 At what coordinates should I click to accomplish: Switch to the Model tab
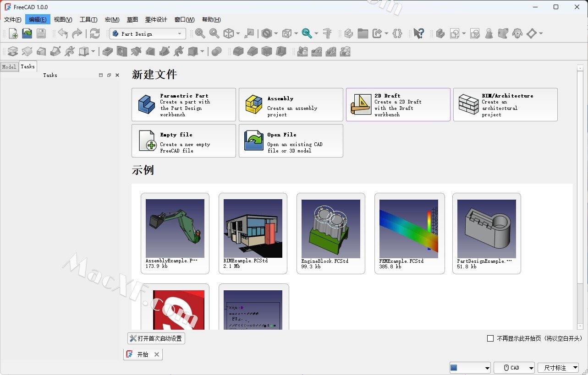click(x=9, y=67)
